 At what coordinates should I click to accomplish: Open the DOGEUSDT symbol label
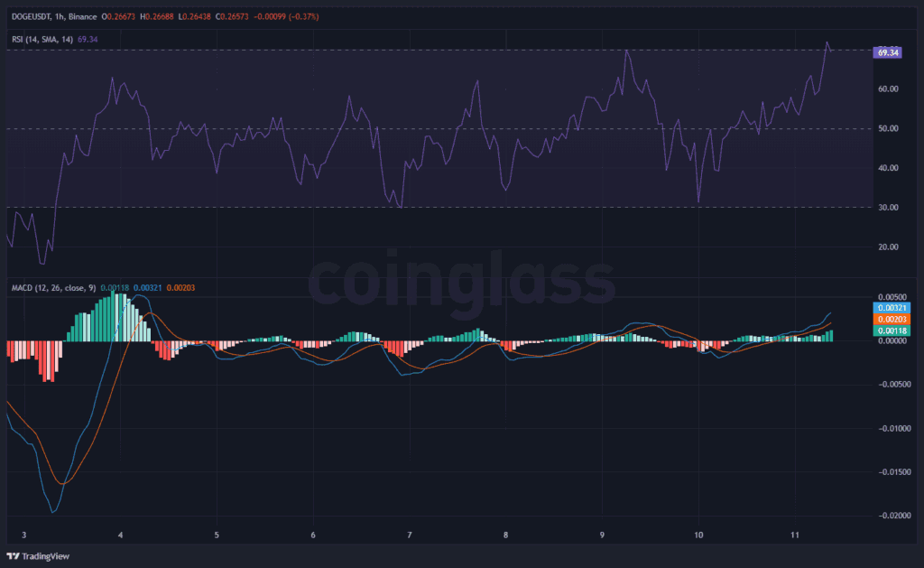[x=31, y=14]
